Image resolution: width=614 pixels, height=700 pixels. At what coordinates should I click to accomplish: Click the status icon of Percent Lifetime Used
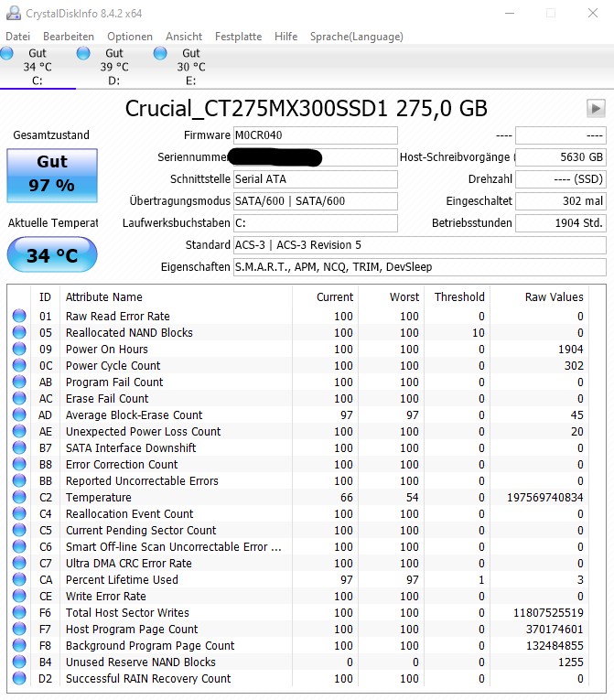[x=19, y=579]
